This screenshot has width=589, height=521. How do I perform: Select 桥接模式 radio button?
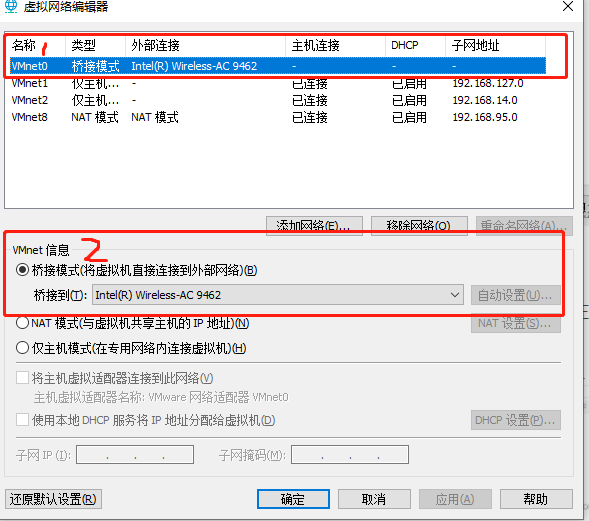click(23, 270)
